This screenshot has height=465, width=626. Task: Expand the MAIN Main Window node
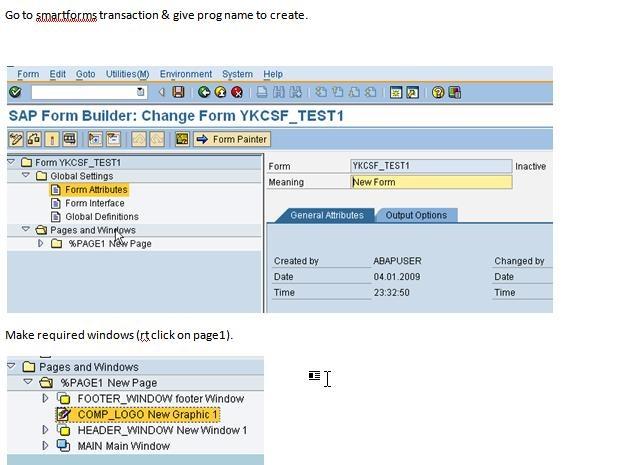coord(45,445)
